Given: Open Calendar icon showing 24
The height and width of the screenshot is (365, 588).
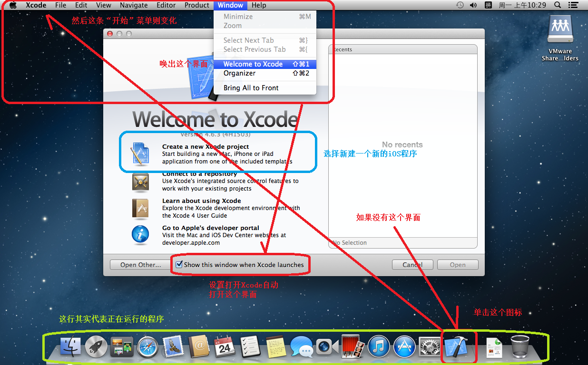Looking at the screenshot, I should click(x=225, y=347).
